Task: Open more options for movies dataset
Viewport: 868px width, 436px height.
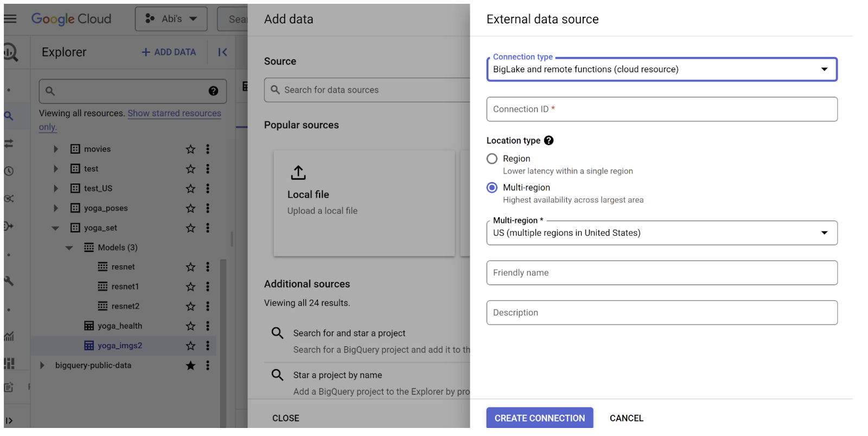Action: click(x=207, y=149)
